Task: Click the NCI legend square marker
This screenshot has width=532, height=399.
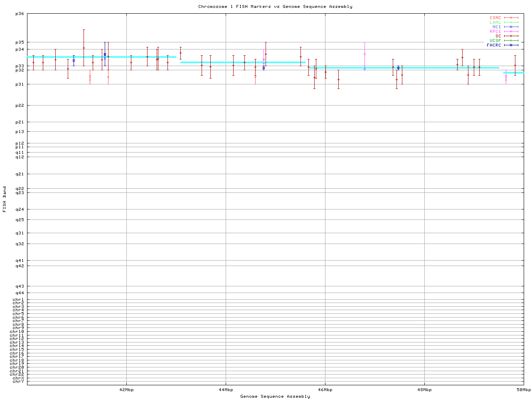Action: [x=511, y=27]
